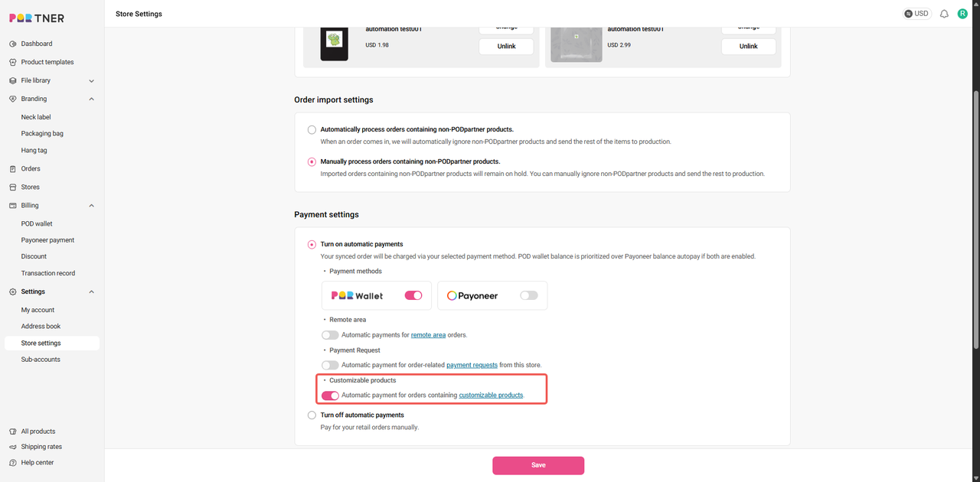
Task: Click the Orders icon in sidebar
Action: pos(13,169)
